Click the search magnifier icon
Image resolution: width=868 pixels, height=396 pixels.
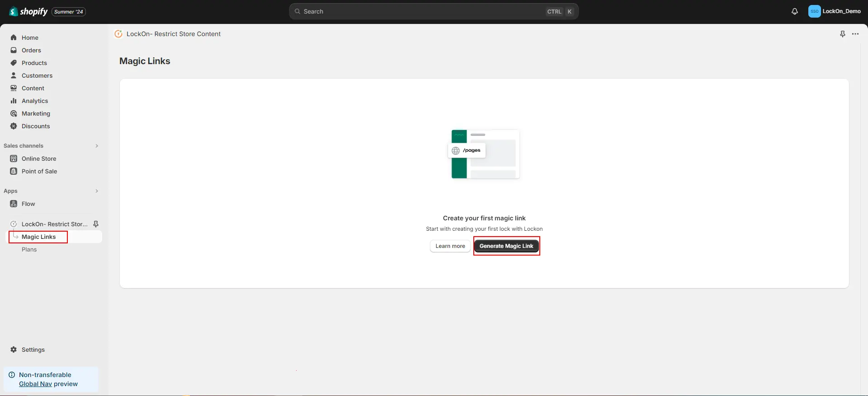[x=297, y=11]
